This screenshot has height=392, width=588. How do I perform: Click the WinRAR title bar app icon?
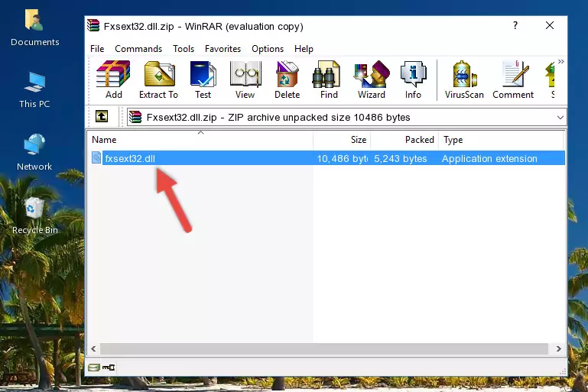(93, 25)
